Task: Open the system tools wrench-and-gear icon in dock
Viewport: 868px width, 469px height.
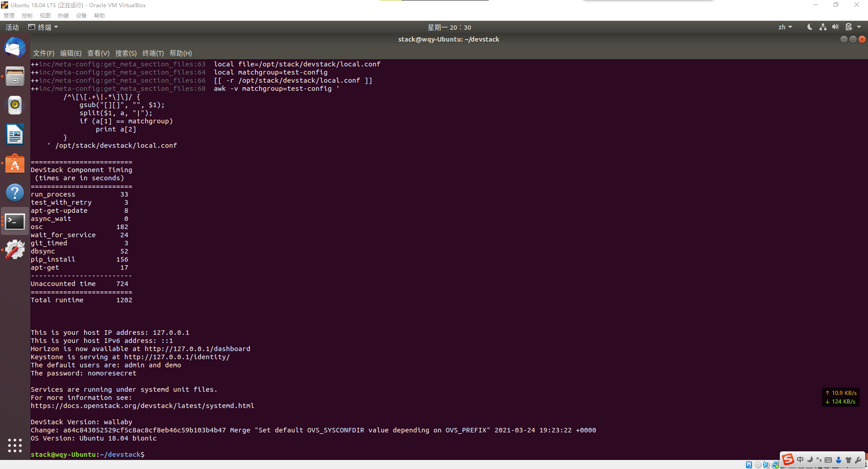Action: click(x=15, y=250)
